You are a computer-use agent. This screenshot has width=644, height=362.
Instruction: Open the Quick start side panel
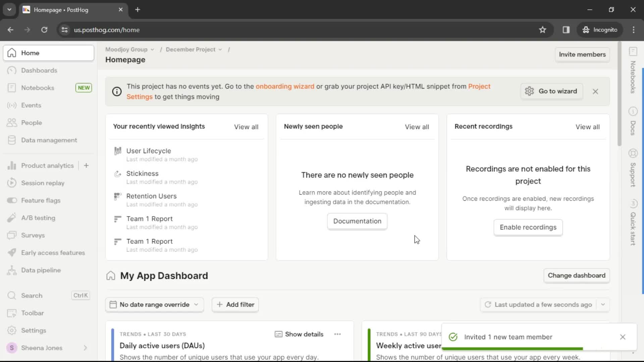[633, 222]
